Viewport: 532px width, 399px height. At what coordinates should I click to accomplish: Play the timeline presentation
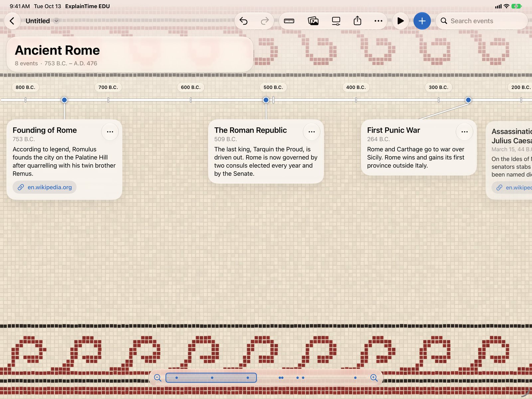[400, 21]
